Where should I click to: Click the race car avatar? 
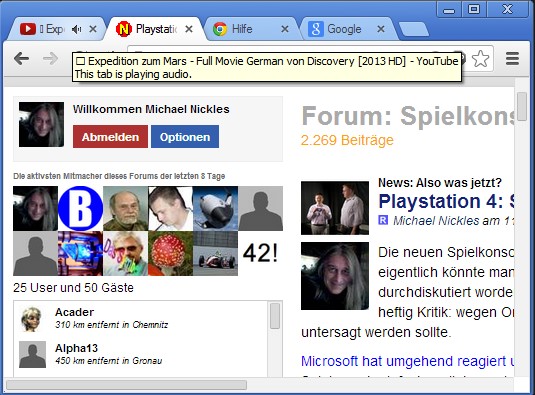215,253
